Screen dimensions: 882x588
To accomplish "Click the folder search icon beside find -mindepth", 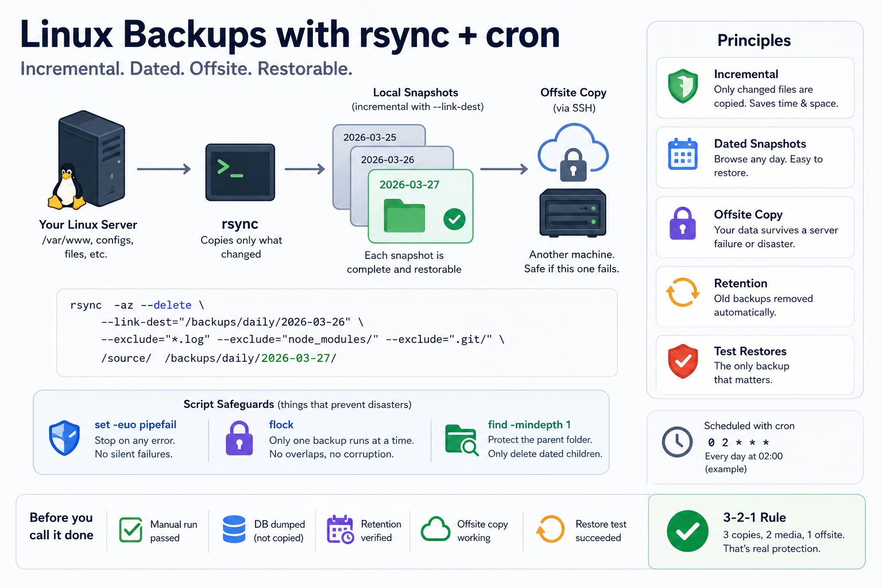I will [462, 440].
